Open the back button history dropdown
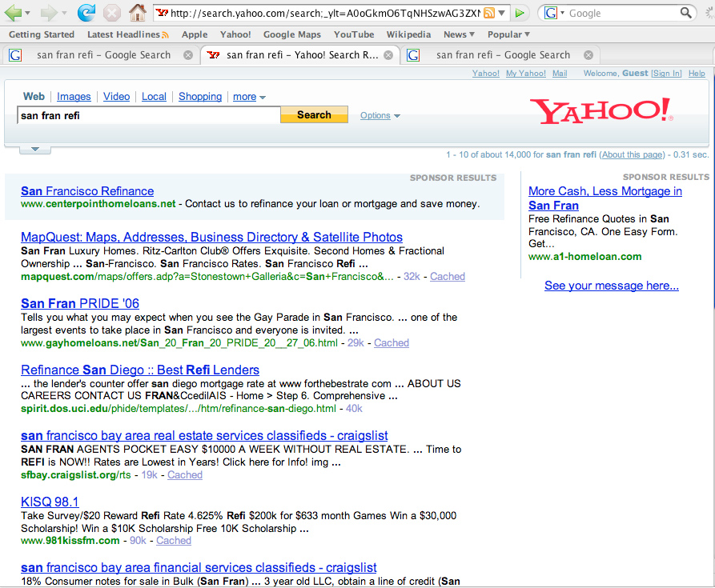The width and height of the screenshot is (715, 588). 28,14
